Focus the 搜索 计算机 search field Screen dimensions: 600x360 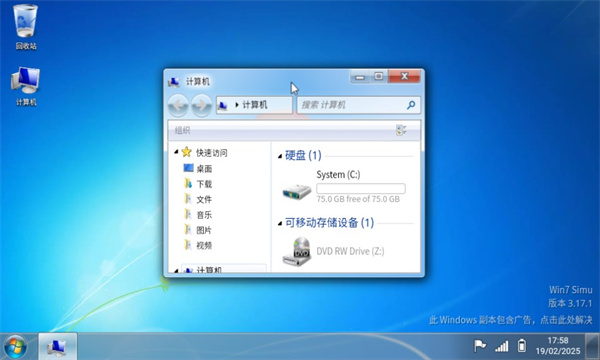[x=359, y=105]
